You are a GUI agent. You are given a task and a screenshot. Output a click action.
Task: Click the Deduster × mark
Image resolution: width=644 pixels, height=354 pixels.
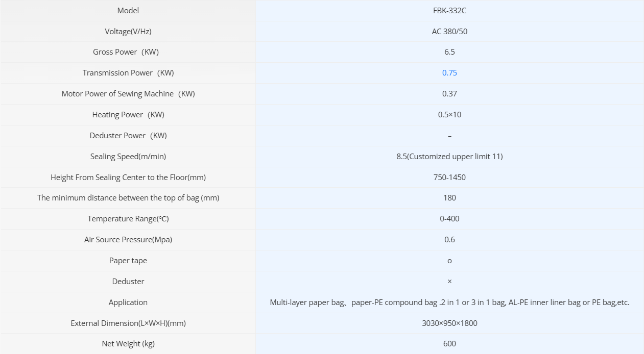click(449, 282)
